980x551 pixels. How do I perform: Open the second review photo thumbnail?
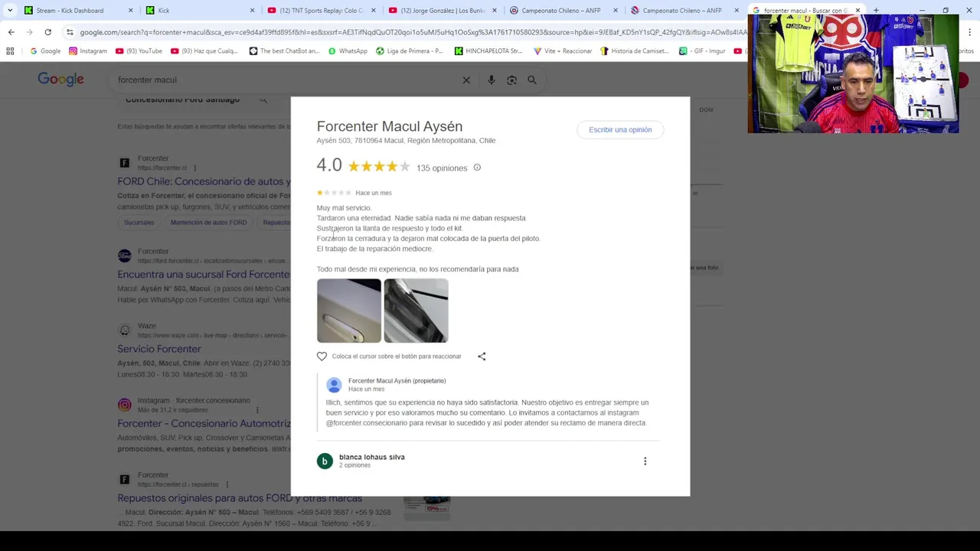pyautogui.click(x=416, y=311)
